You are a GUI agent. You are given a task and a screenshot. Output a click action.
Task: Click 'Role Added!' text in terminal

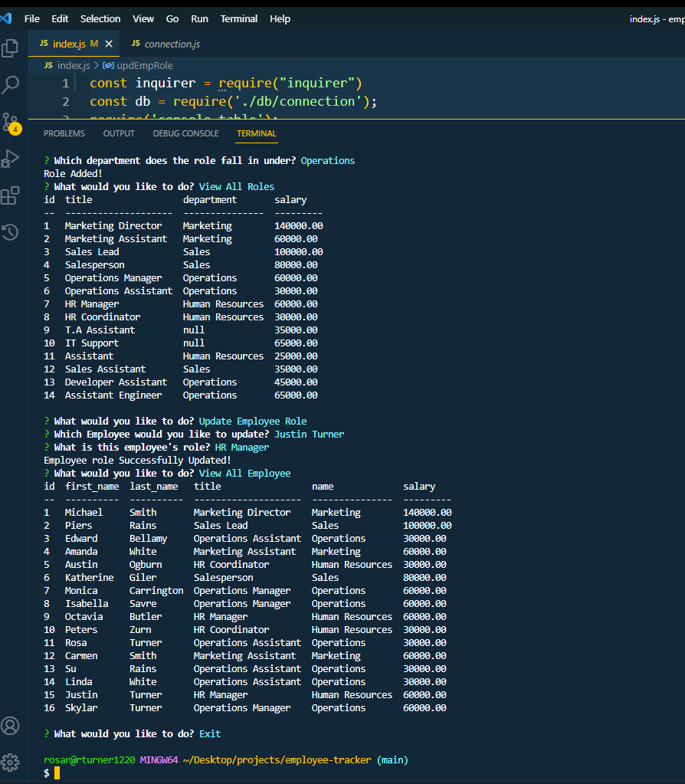(73, 173)
